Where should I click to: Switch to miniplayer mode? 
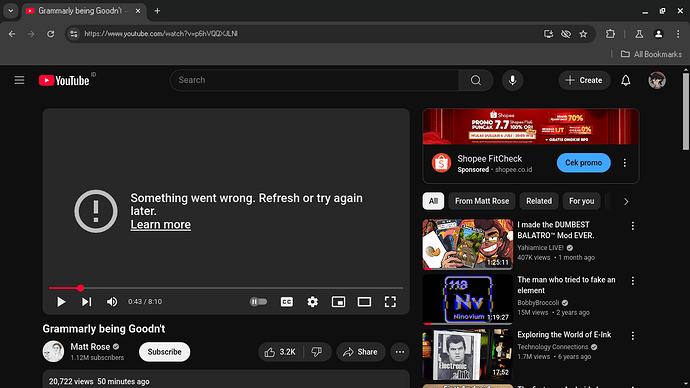(x=338, y=302)
